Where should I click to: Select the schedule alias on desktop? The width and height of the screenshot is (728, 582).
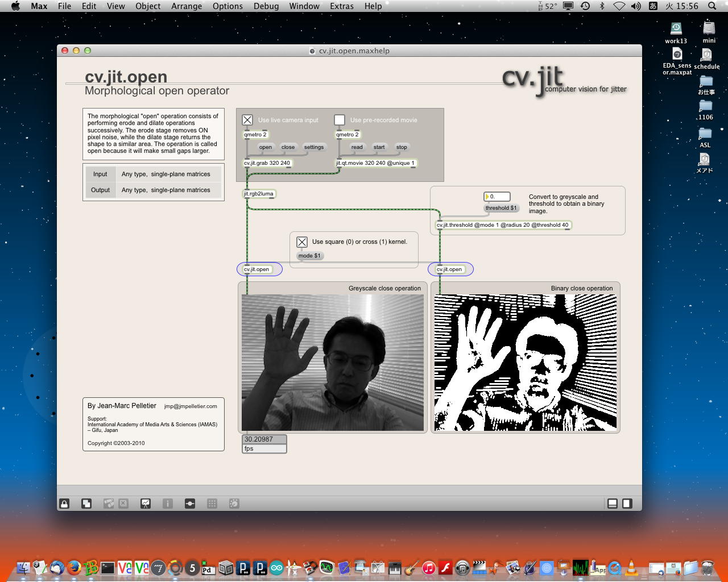[x=706, y=59]
